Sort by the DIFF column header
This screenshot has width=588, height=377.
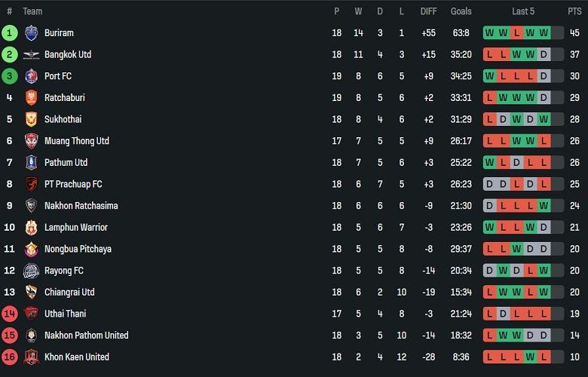point(428,11)
